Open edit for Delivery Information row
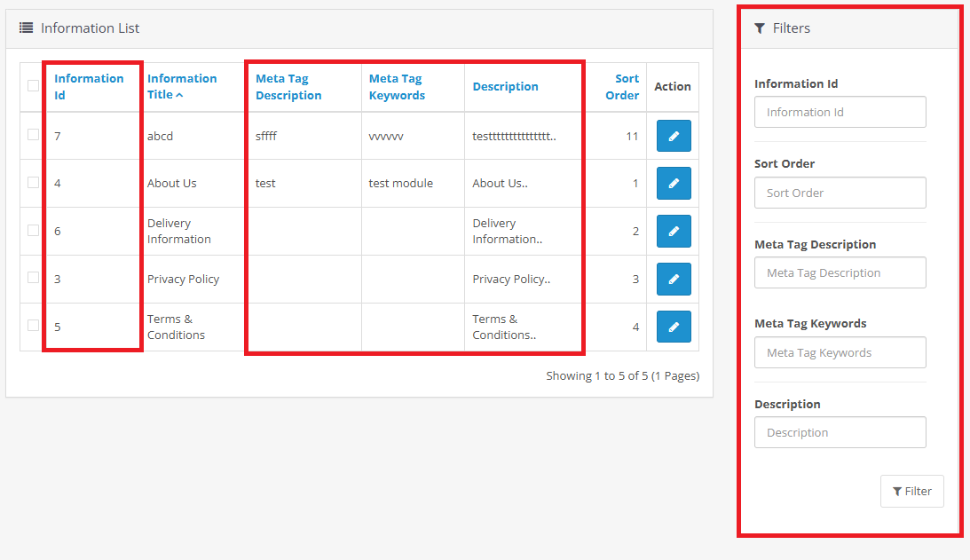Screen dimensions: 970x560 674,232
